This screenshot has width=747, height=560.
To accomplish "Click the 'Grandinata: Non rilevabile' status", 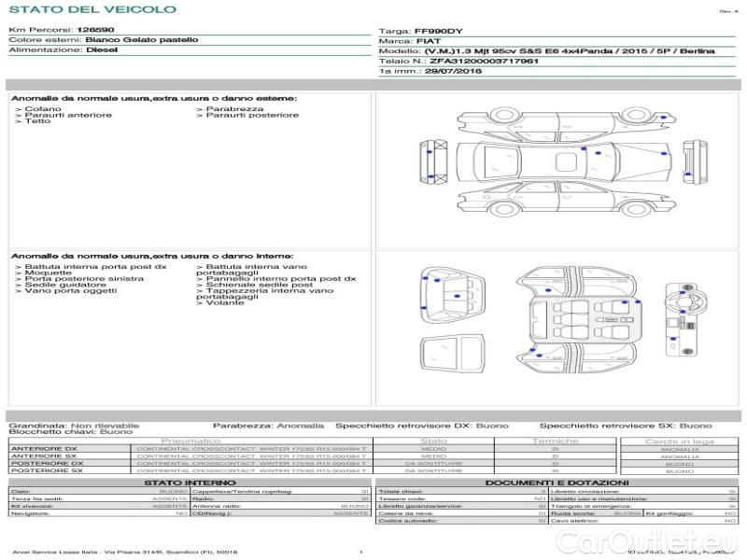I will (x=74, y=426).
